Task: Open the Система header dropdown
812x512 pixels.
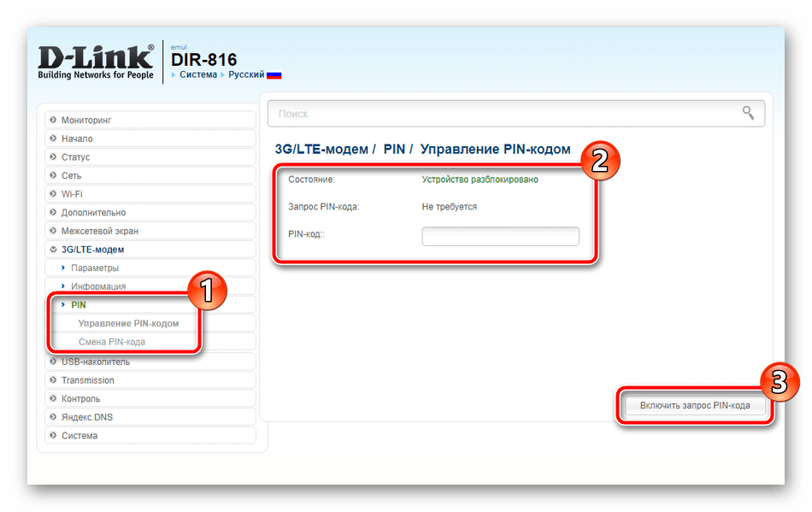Action: click(197, 74)
